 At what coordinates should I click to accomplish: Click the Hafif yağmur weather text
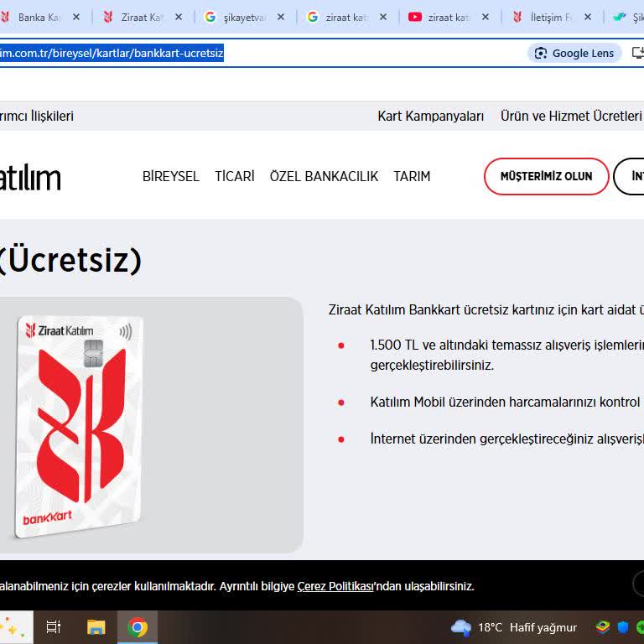[x=543, y=627]
